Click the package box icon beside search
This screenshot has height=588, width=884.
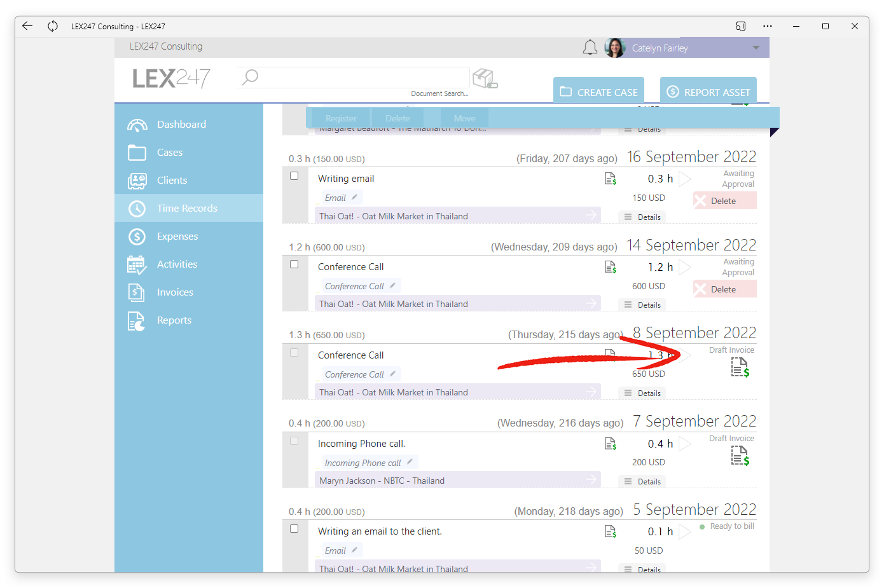[x=485, y=78]
